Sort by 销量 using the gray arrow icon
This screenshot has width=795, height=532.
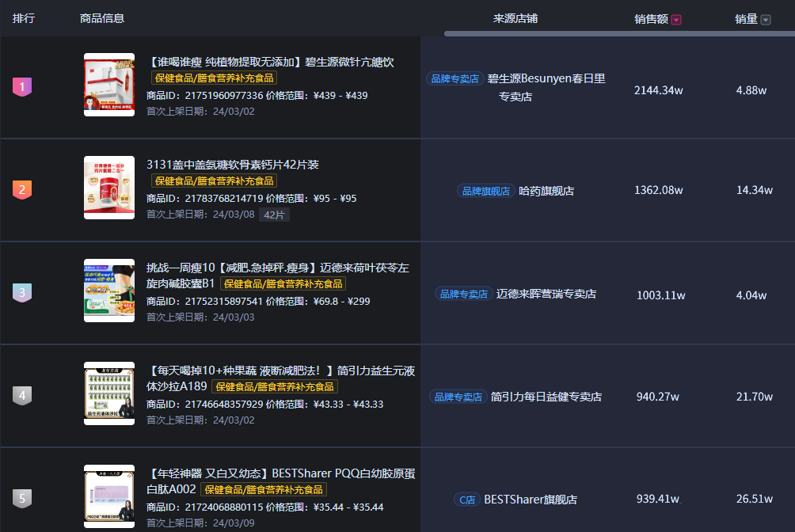point(766,20)
